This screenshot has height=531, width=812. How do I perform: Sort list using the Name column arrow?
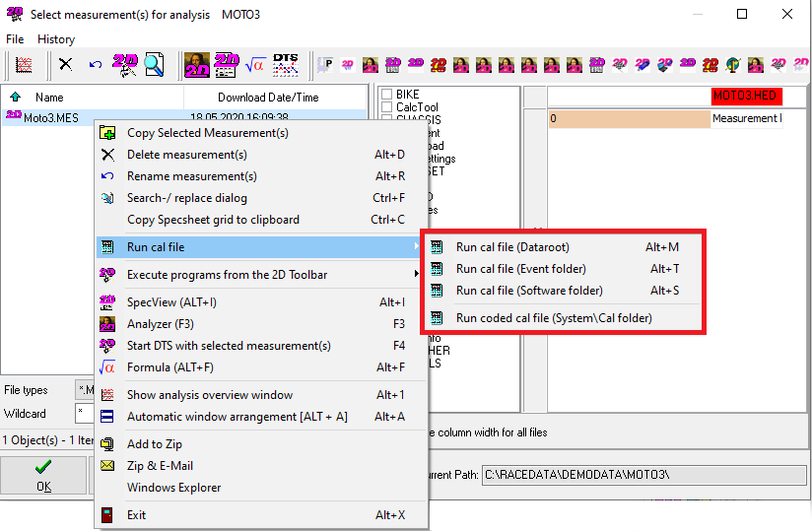[x=15, y=98]
